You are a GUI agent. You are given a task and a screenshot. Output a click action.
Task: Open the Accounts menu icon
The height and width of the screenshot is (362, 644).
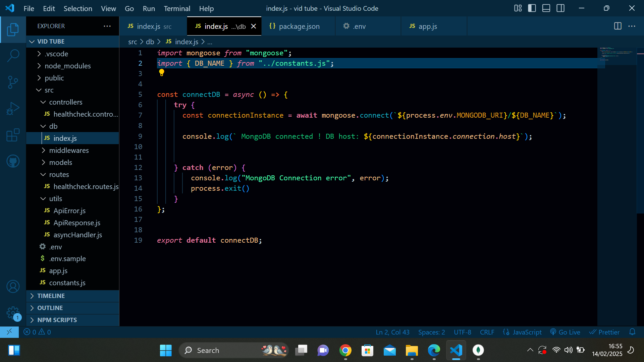(x=13, y=287)
